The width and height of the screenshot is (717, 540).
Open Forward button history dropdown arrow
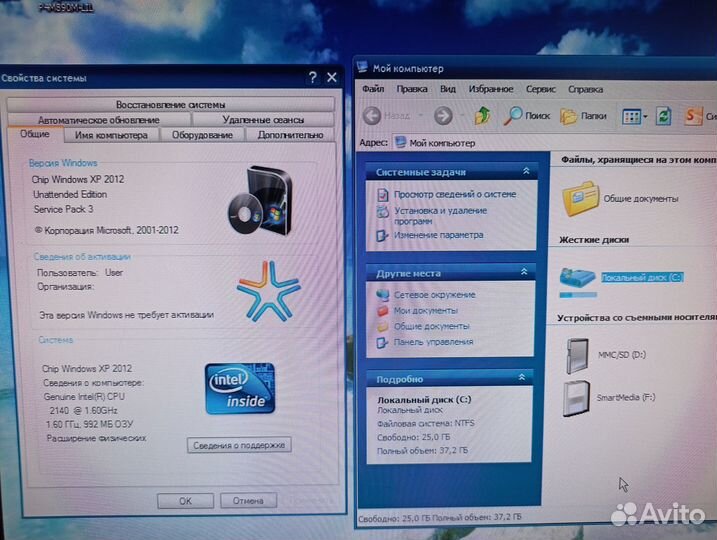tap(462, 115)
